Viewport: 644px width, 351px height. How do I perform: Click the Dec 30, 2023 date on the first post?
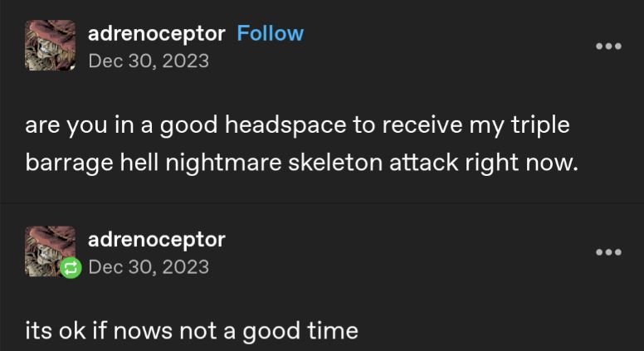[x=149, y=61]
